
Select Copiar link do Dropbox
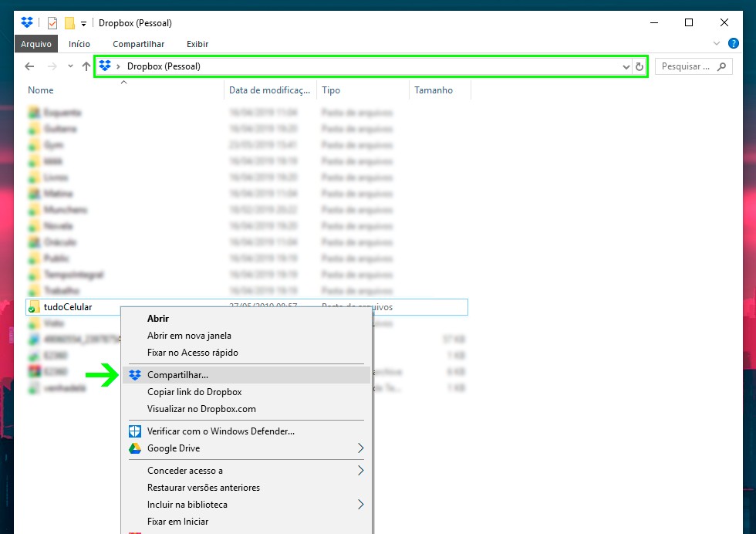tap(194, 392)
